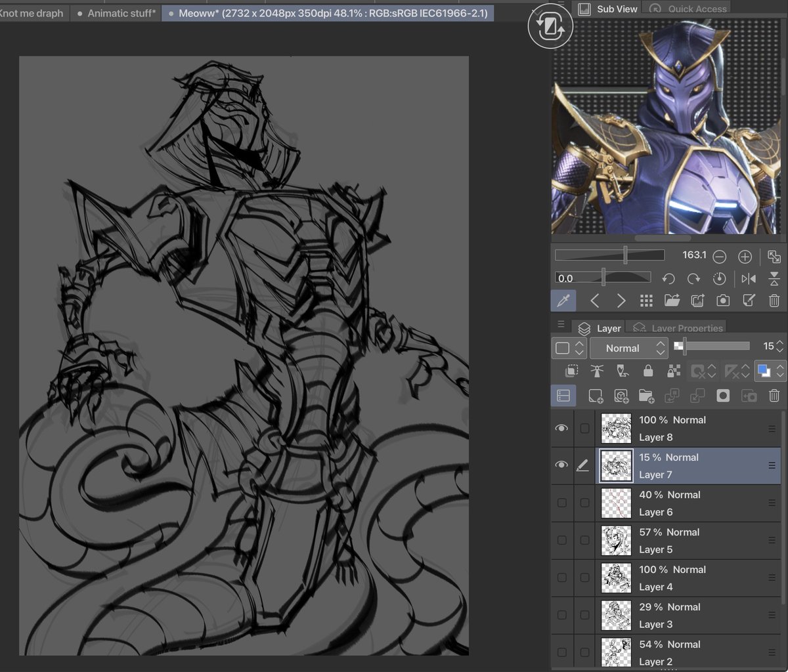This screenshot has height=672, width=788.
Task: Open Layer 8 row menu handle
Action: [772, 429]
